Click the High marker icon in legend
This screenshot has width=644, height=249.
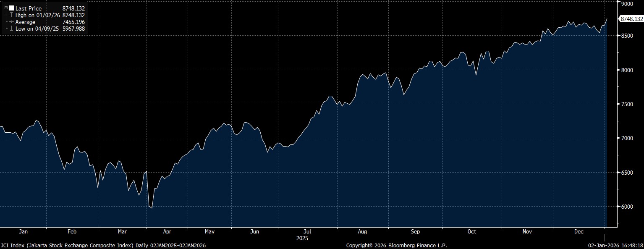[11, 15]
